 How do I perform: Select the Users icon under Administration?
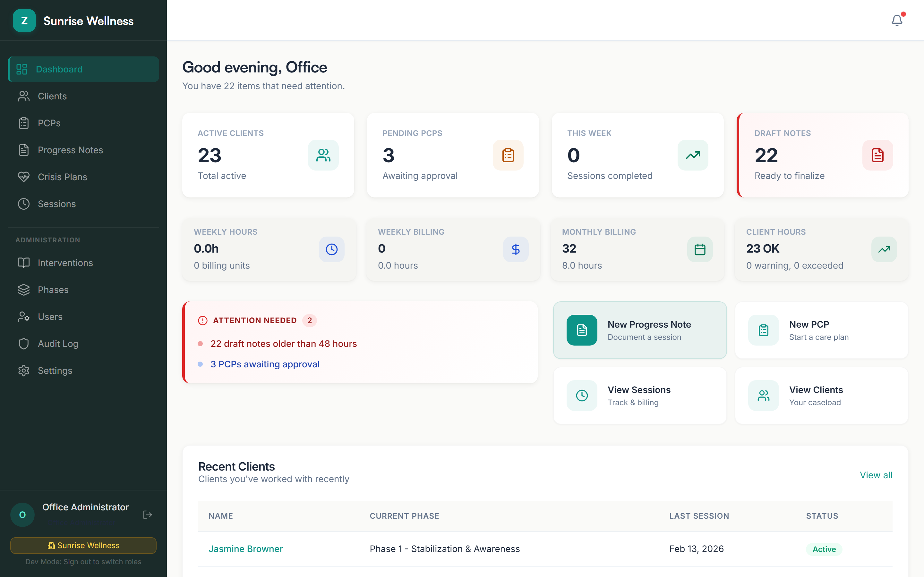tap(24, 316)
